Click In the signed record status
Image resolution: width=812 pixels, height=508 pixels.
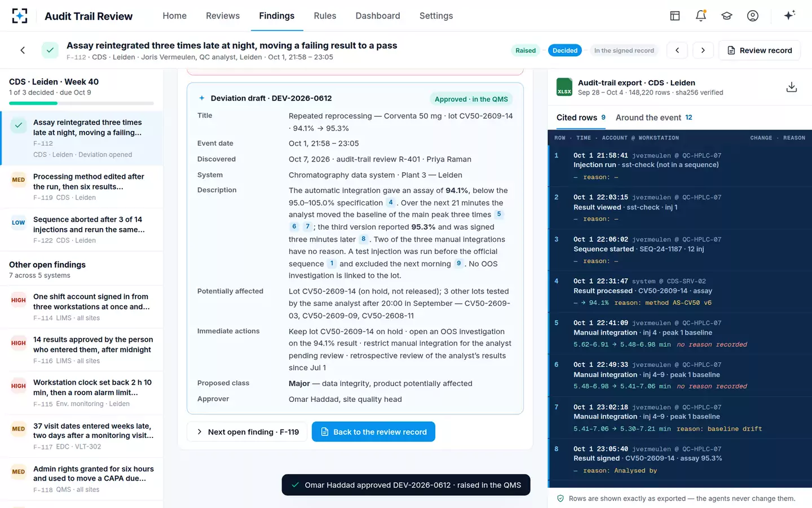tap(624, 50)
